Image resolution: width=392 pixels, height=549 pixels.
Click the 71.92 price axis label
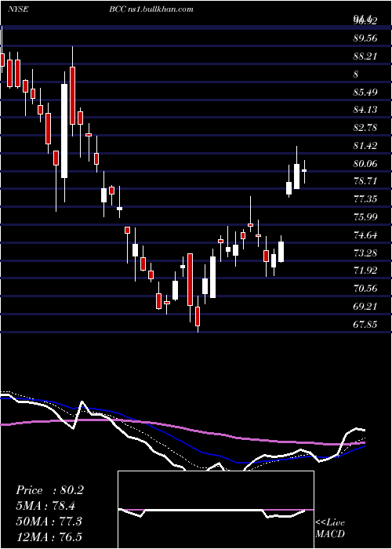pos(365,271)
